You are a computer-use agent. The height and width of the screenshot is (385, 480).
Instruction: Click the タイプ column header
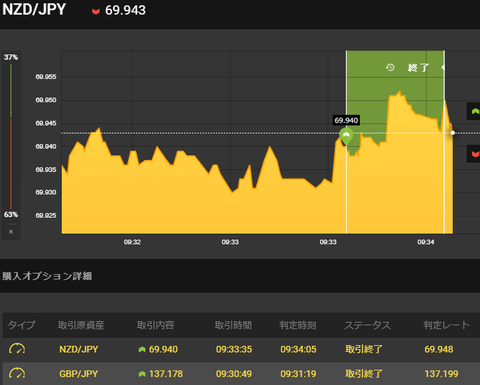(x=21, y=325)
